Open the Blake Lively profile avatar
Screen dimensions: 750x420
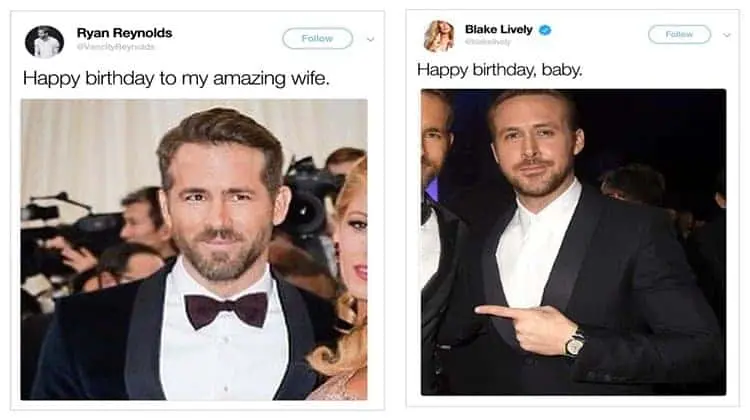click(x=439, y=36)
